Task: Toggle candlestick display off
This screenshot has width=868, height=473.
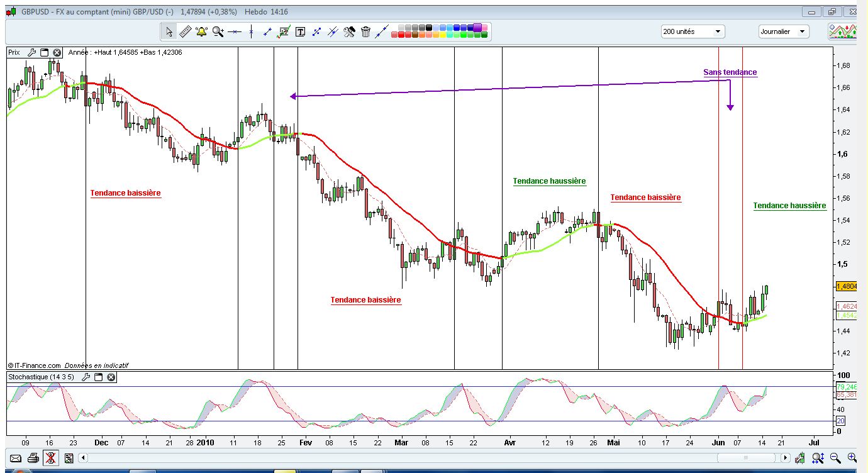Action: click(x=50, y=459)
